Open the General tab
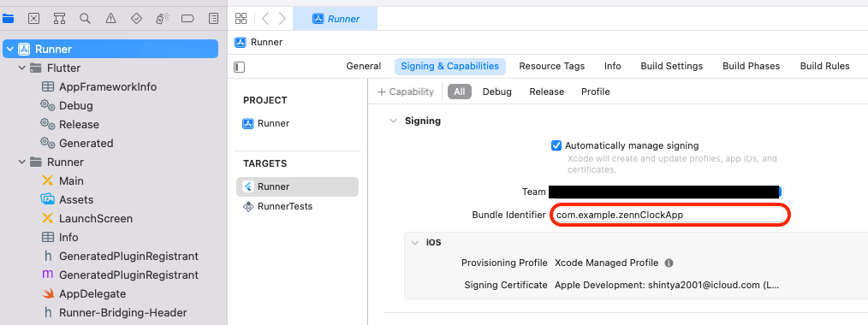 [x=364, y=66]
